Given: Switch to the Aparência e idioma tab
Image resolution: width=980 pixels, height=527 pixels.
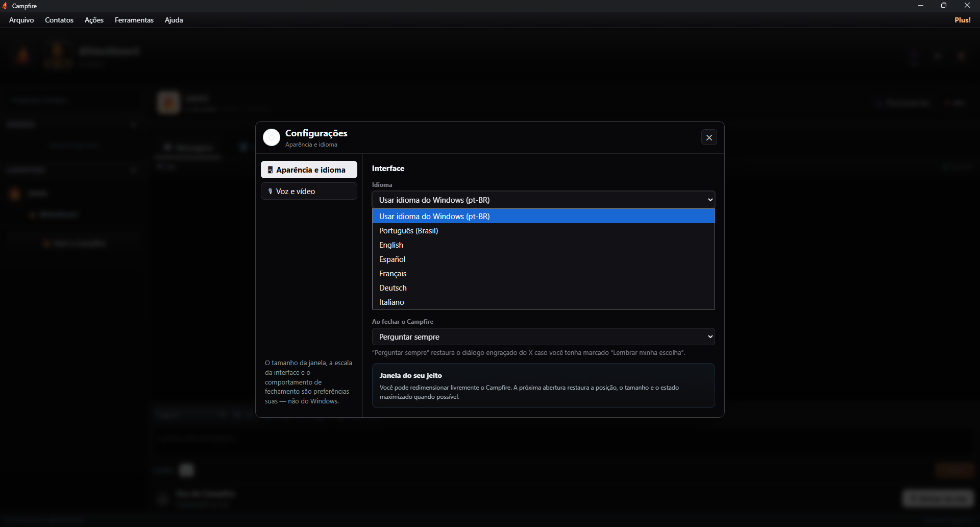Looking at the screenshot, I should click(x=309, y=170).
